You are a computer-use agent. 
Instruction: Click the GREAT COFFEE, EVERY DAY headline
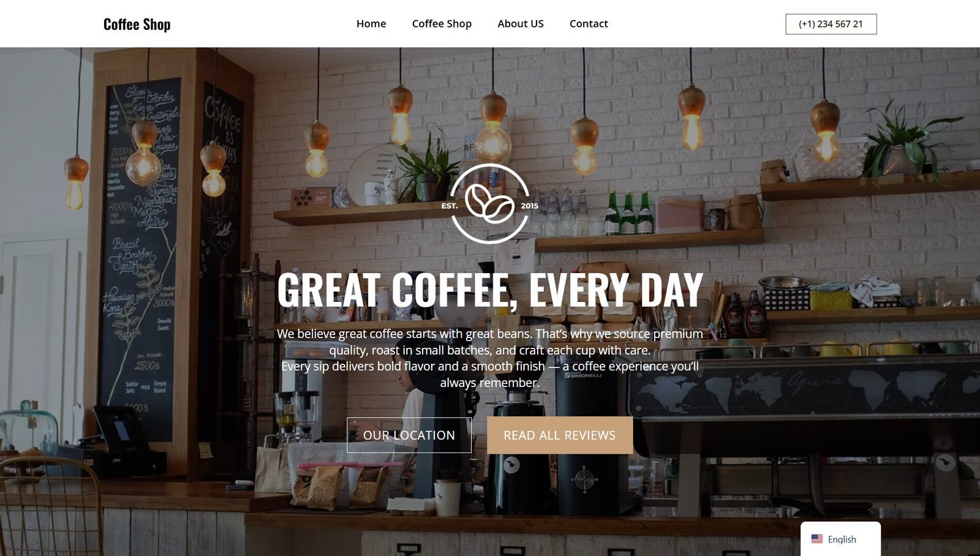click(x=490, y=290)
